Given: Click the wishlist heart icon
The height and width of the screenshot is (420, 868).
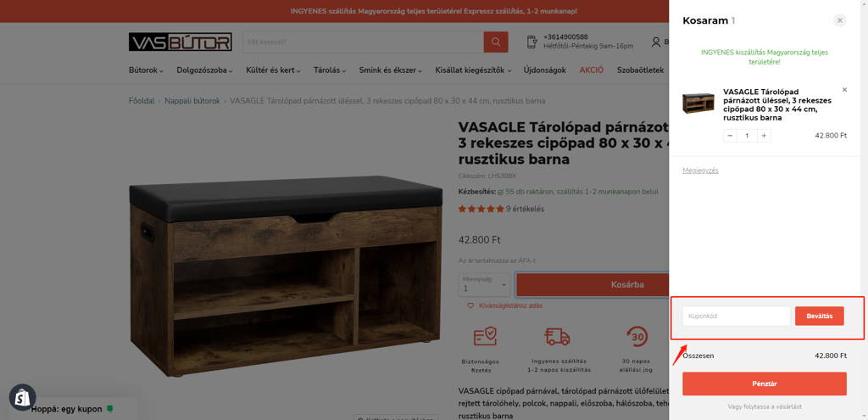Looking at the screenshot, I should 470,305.
